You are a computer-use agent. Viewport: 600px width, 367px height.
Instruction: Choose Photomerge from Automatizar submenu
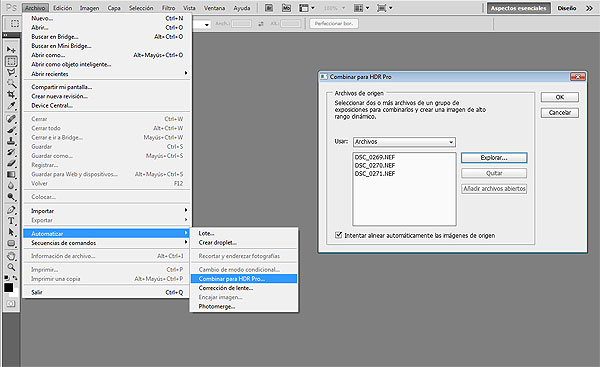click(244, 307)
